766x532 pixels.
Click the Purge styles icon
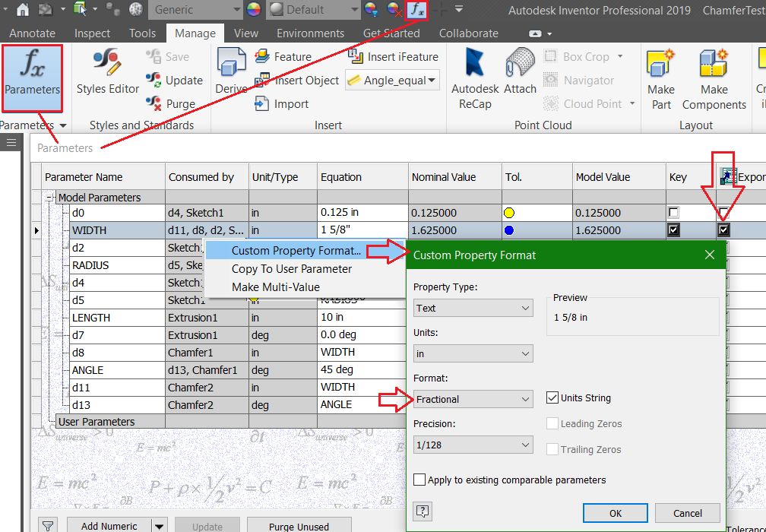point(154,103)
